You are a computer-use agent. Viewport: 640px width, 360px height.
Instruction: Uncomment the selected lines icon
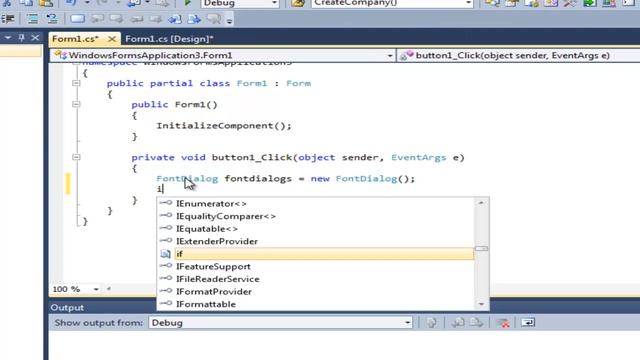click(x=52, y=19)
